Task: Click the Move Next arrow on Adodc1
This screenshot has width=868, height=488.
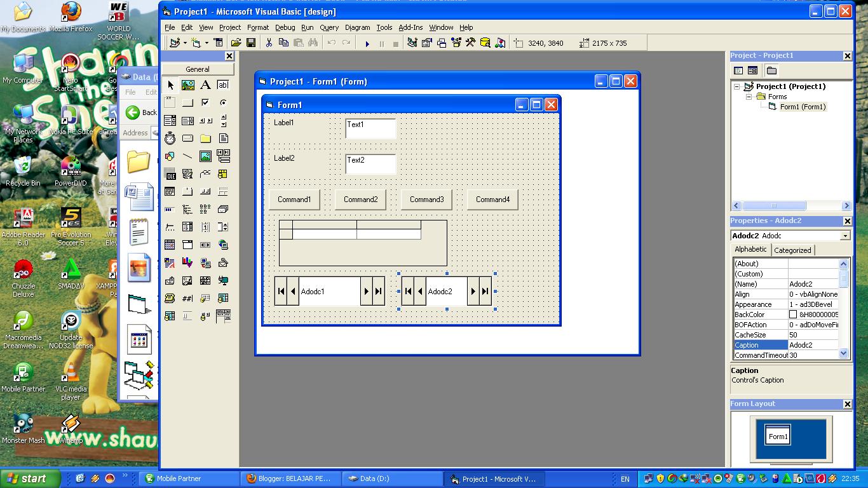Action: click(367, 291)
